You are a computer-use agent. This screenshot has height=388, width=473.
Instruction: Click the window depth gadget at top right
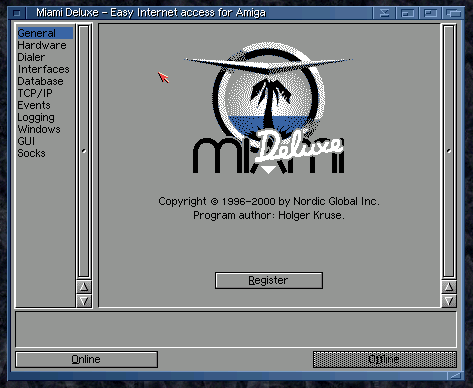[x=453, y=13]
